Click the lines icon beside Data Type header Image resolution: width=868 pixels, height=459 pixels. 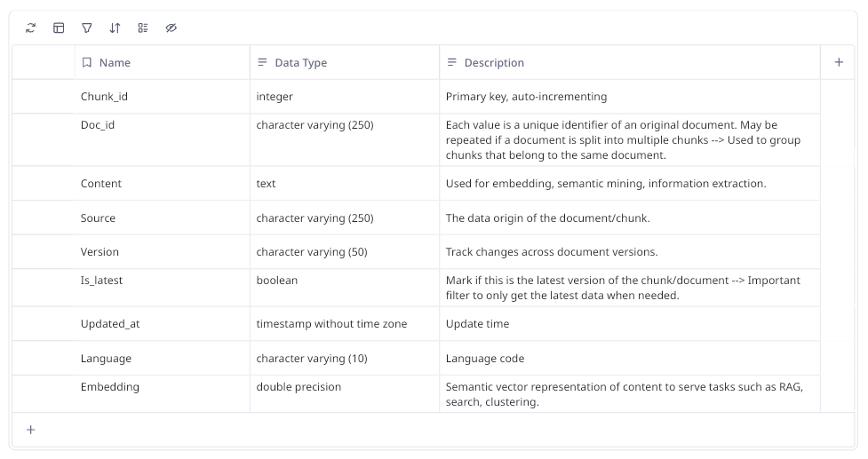(262, 63)
